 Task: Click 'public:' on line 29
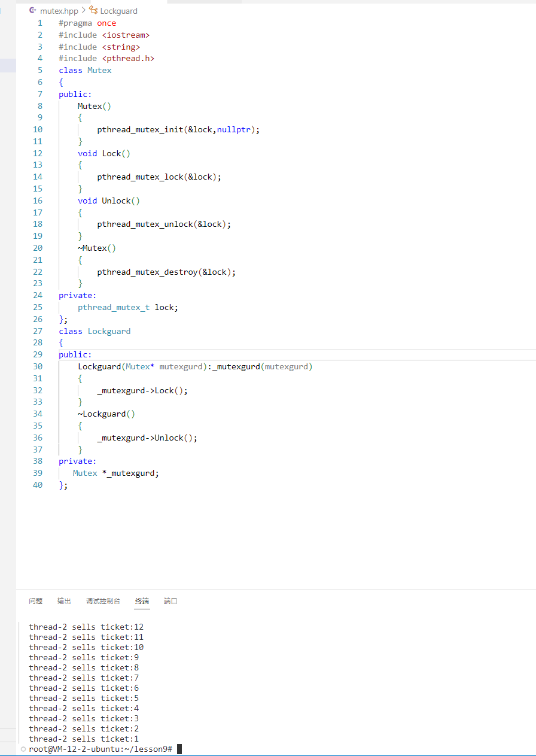pyautogui.click(x=75, y=354)
